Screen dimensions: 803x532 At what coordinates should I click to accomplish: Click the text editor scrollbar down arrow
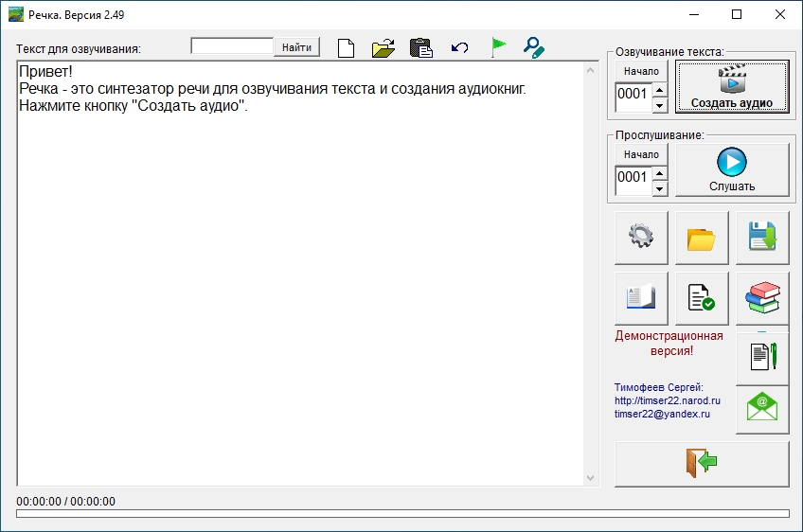tap(590, 478)
